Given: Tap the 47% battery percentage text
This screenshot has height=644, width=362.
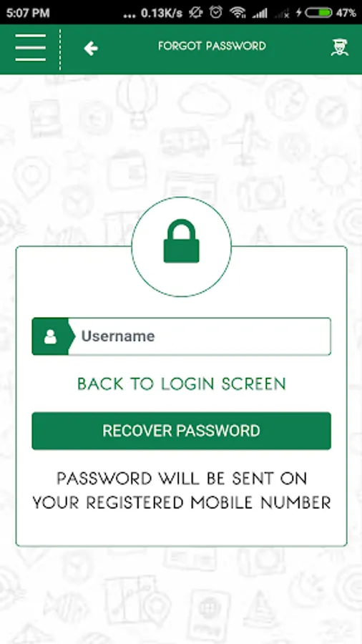Looking at the screenshot, I should [346, 13].
